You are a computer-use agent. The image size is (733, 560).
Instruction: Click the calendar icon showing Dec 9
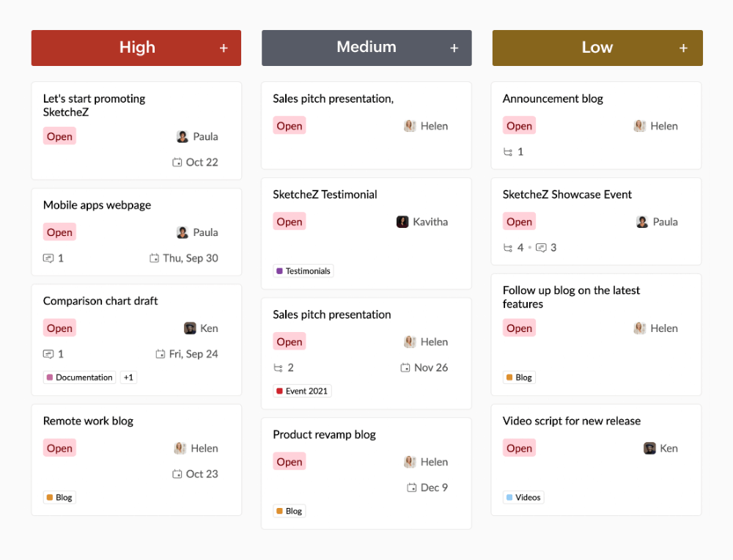tap(411, 487)
